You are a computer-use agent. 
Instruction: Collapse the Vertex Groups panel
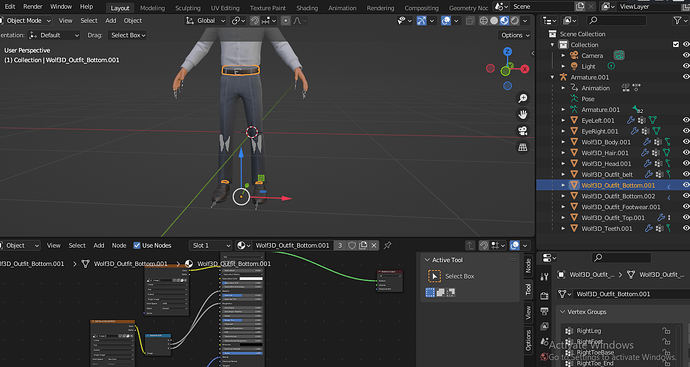coord(562,312)
